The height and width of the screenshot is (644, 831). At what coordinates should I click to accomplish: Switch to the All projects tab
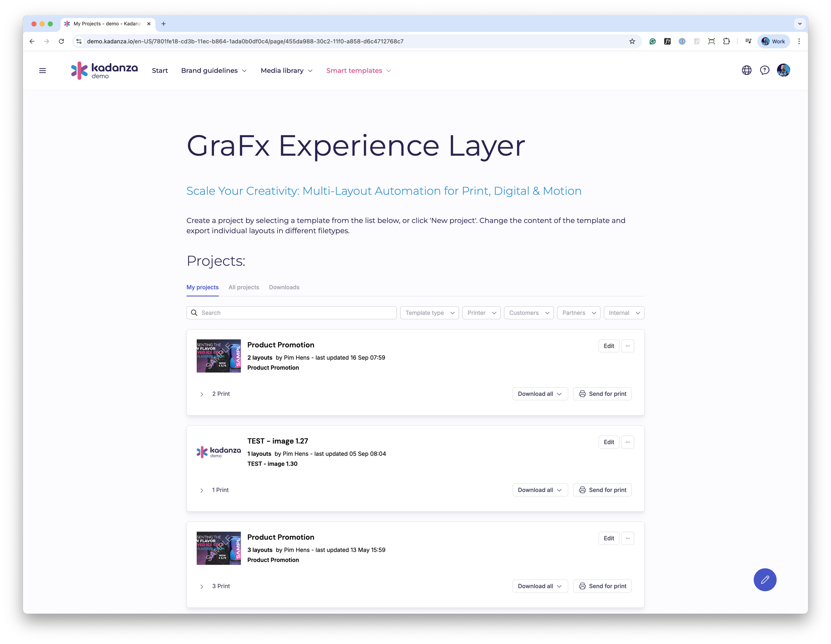(243, 287)
